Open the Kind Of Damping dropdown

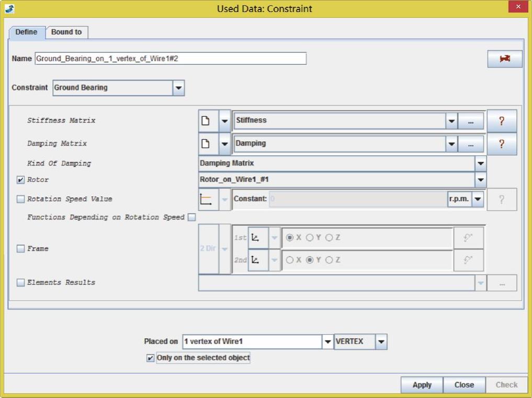tap(480, 163)
